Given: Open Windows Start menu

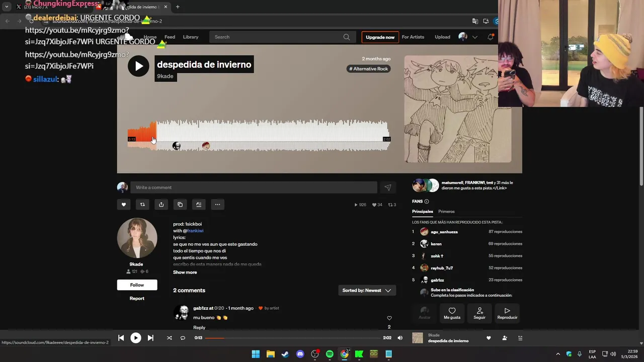Looking at the screenshot, I should click(x=256, y=354).
